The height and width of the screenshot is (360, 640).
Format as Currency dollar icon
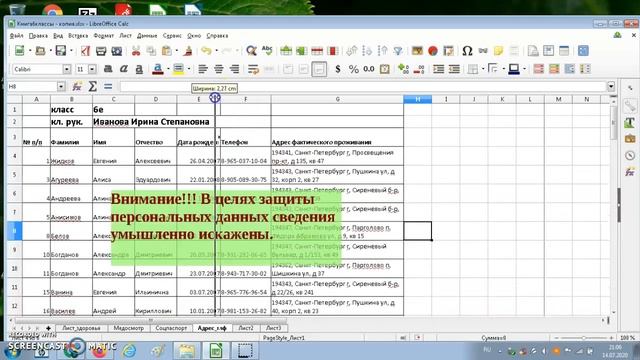[x=338, y=69]
